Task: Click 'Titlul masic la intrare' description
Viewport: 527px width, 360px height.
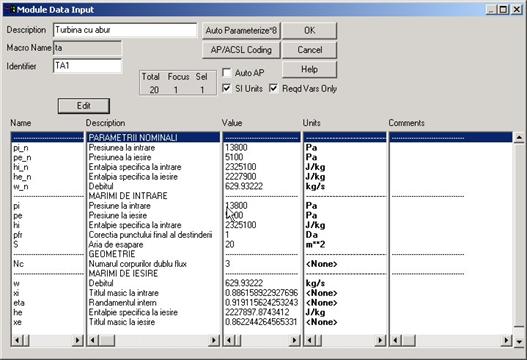Action: pos(124,293)
